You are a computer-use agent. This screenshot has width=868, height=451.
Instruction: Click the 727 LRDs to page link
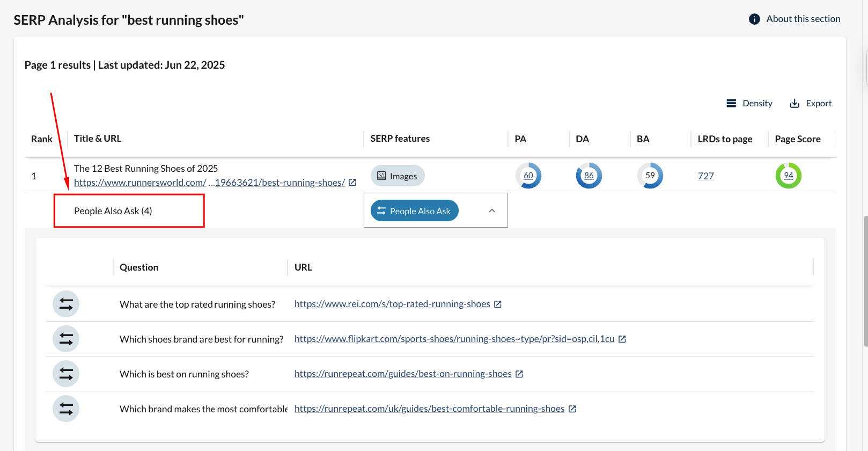pyautogui.click(x=705, y=176)
